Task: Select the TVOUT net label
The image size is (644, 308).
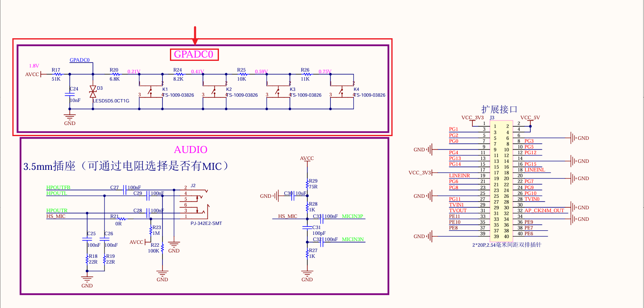Action: point(458,211)
